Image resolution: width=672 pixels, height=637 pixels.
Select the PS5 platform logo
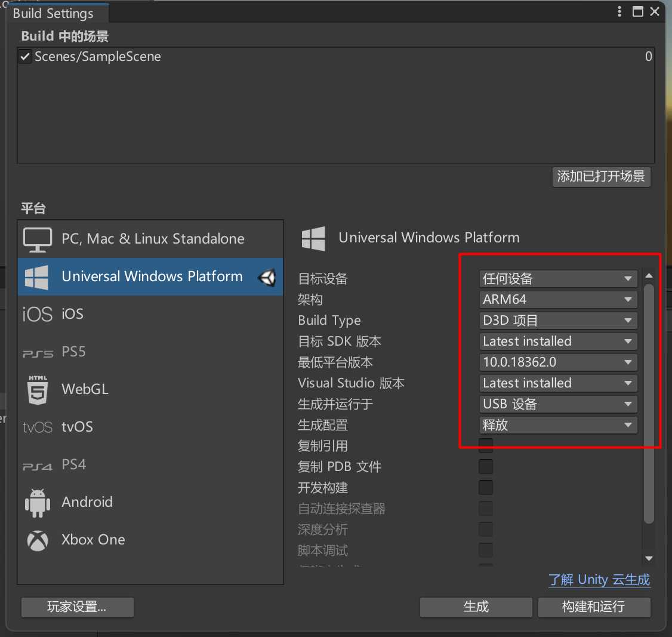coord(38,353)
